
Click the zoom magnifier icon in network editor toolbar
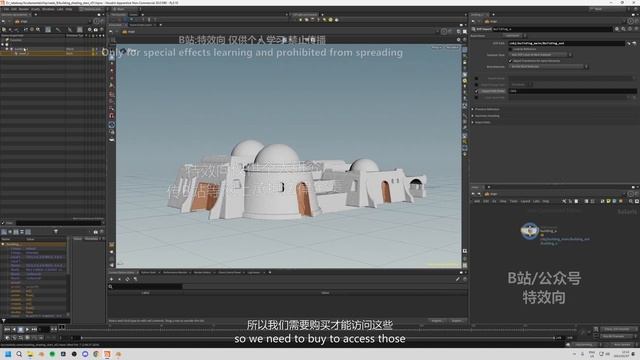[631, 201]
